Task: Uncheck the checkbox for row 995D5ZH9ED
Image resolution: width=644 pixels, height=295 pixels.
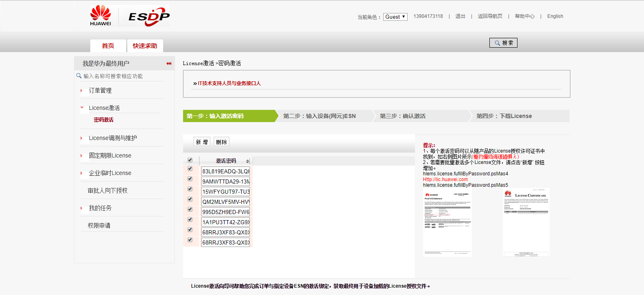Action: [190, 210]
